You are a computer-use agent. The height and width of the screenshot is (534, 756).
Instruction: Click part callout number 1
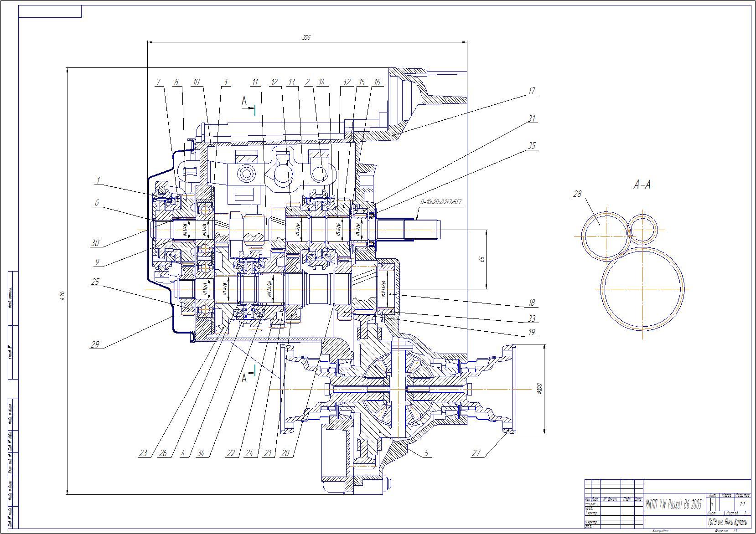pos(97,181)
